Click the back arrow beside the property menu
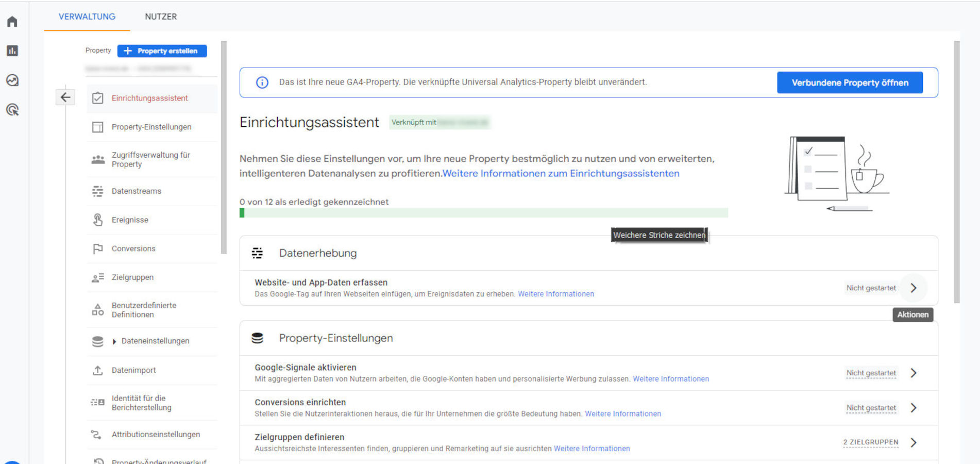 [x=65, y=97]
